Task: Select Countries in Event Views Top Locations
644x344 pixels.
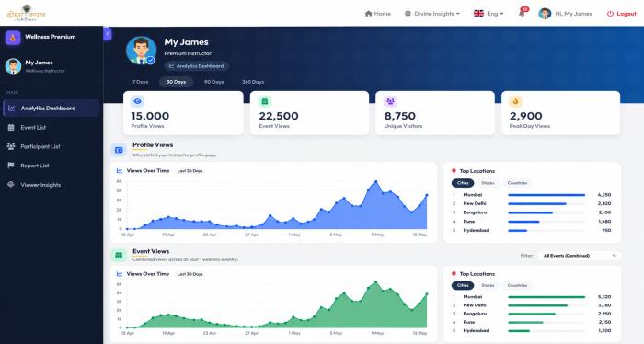Action: 517,285
